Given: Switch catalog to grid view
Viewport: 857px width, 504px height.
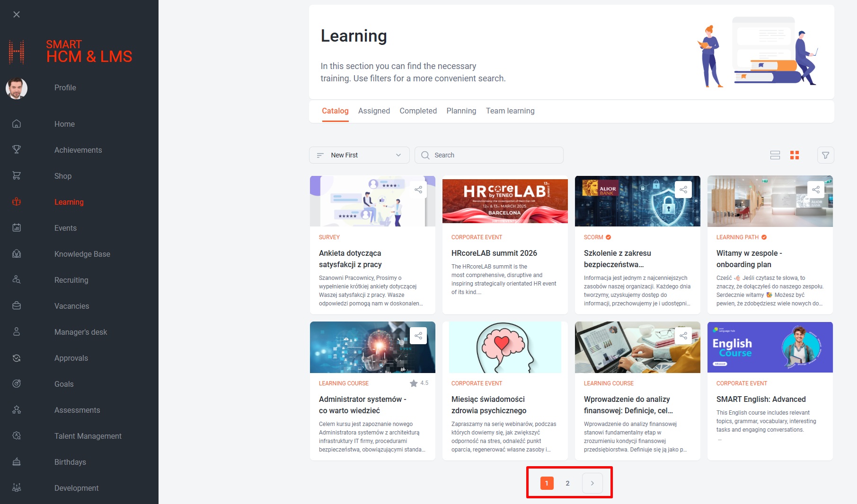Looking at the screenshot, I should coord(795,155).
